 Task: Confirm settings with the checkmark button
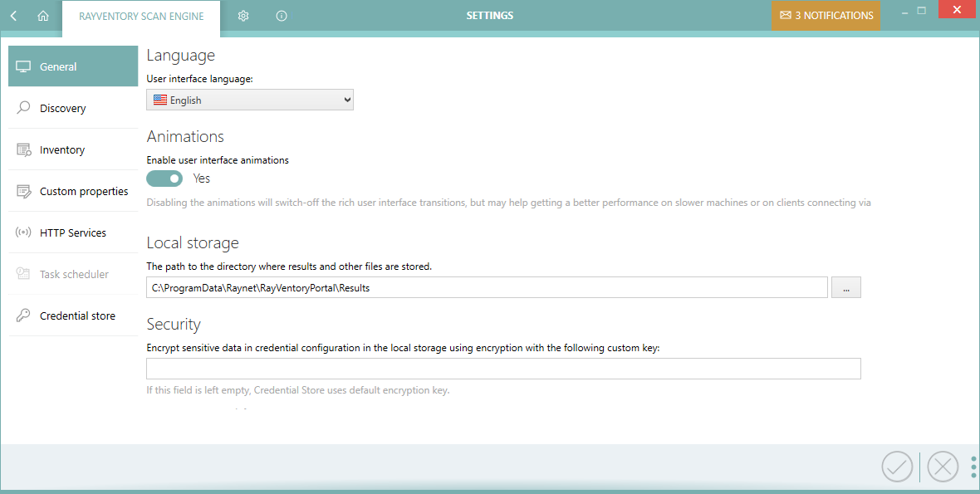pos(897,467)
